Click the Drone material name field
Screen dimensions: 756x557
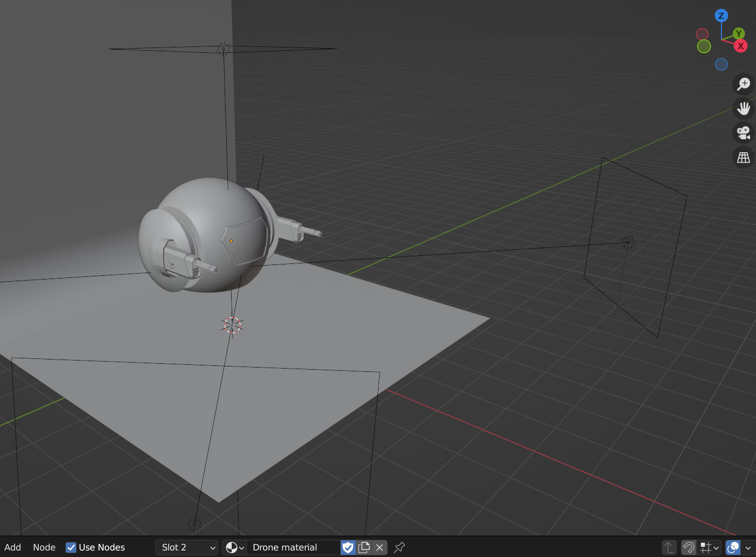coord(294,547)
